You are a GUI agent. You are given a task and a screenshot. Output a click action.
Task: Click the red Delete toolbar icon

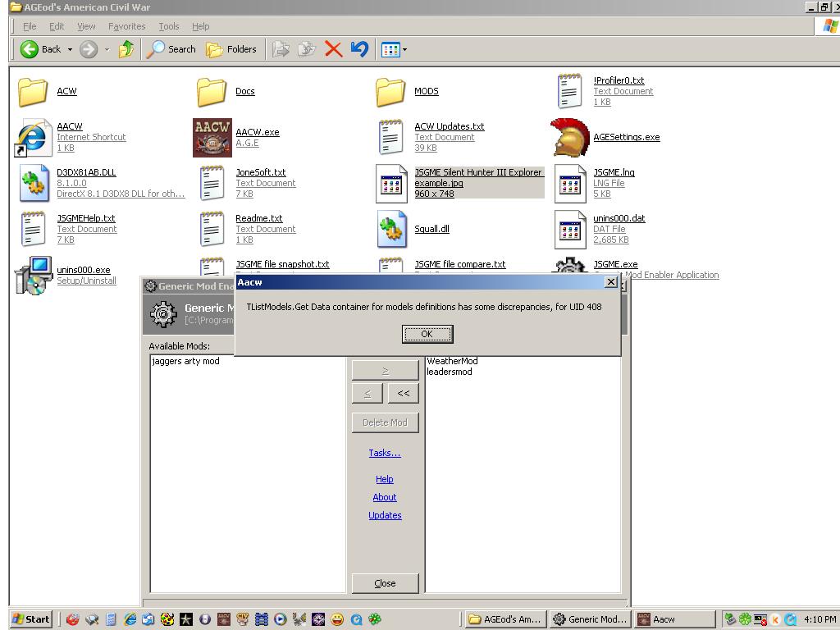(x=333, y=49)
